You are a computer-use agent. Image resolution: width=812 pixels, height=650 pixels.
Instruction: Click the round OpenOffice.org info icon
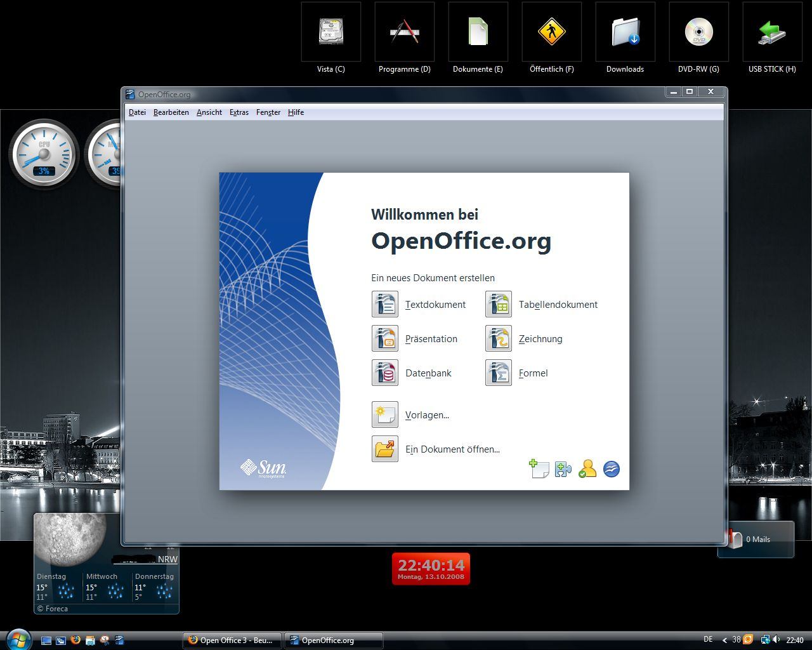click(x=611, y=469)
